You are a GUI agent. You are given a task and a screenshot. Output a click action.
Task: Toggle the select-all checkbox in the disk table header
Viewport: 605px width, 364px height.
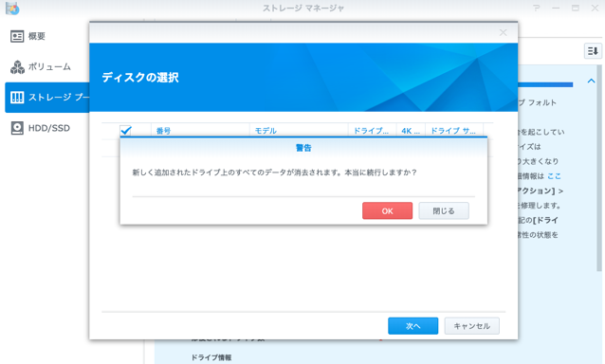pos(126,130)
